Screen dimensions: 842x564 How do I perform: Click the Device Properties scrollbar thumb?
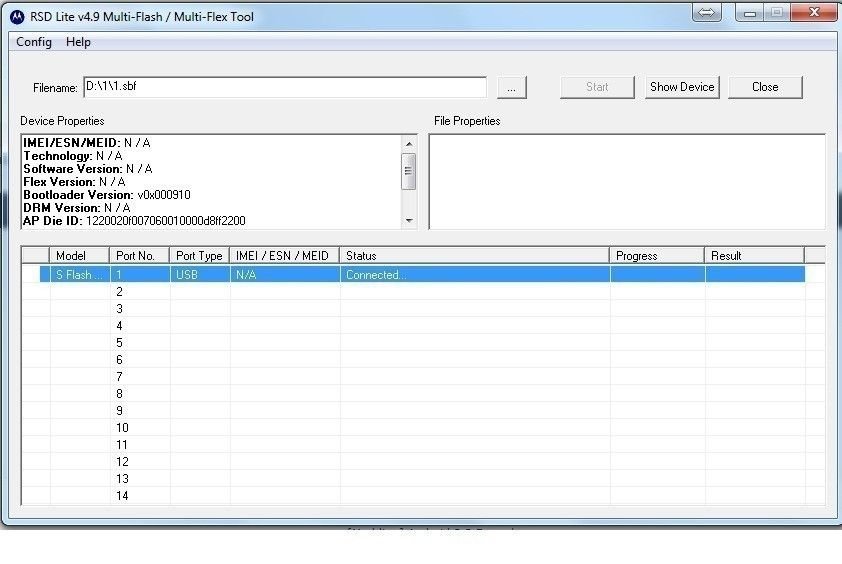[x=409, y=171]
